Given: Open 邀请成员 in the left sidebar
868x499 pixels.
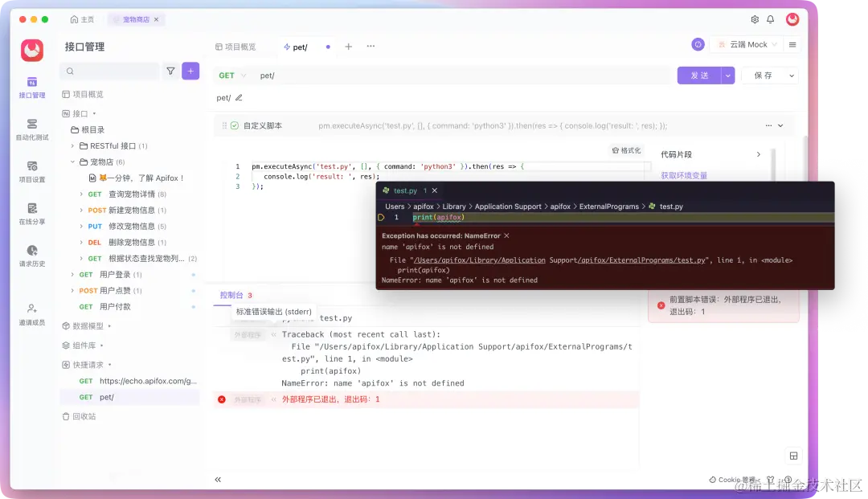Looking at the screenshot, I should [x=32, y=314].
